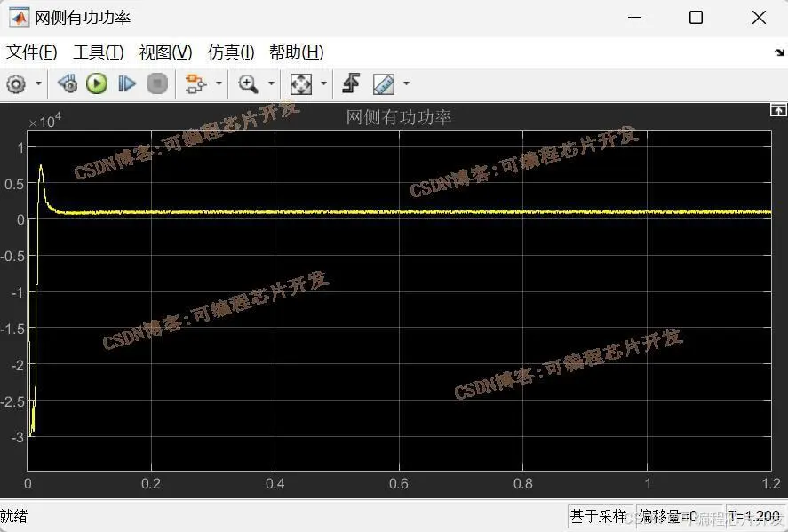Click the T=1.200 status entry

[x=754, y=516]
